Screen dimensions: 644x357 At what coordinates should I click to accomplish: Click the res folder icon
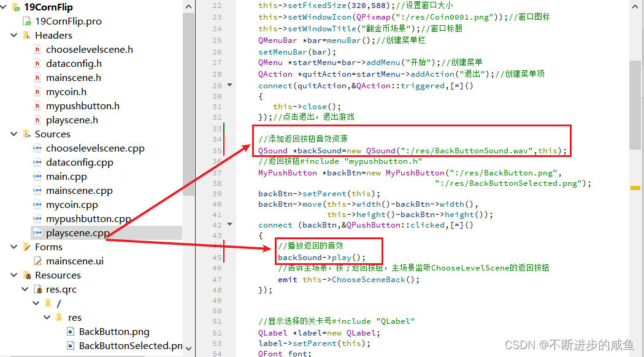coord(59,317)
